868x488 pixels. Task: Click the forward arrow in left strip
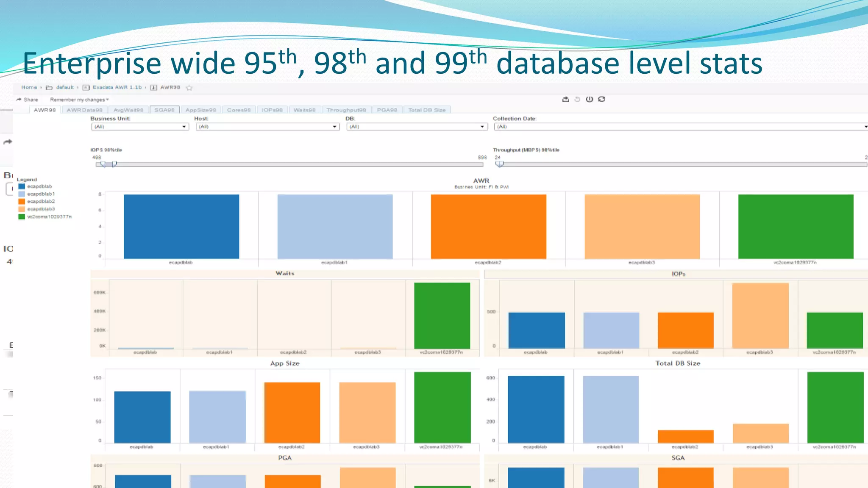(8, 142)
